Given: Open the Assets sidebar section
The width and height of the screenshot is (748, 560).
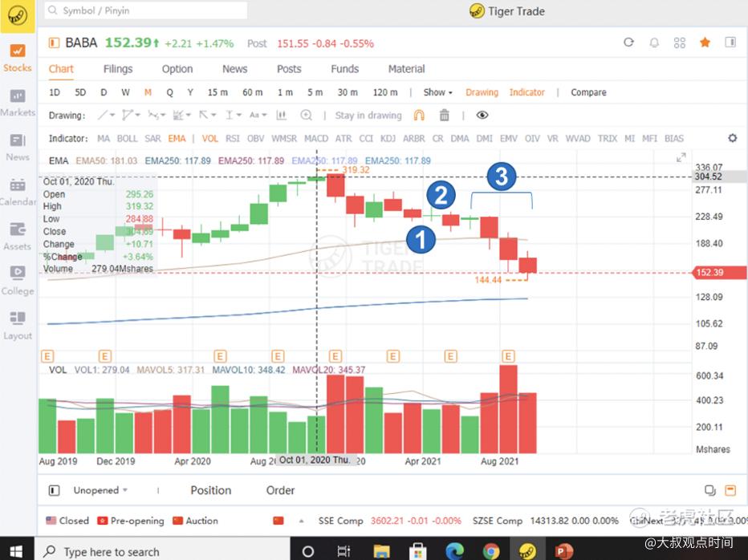Looking at the screenshot, I should pos(18,237).
